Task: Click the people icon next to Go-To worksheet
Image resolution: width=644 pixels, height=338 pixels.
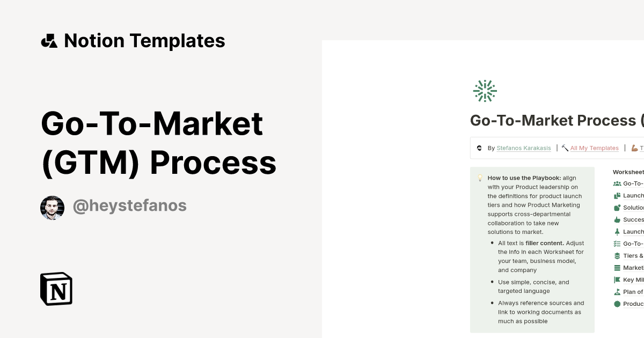Action: (x=617, y=183)
